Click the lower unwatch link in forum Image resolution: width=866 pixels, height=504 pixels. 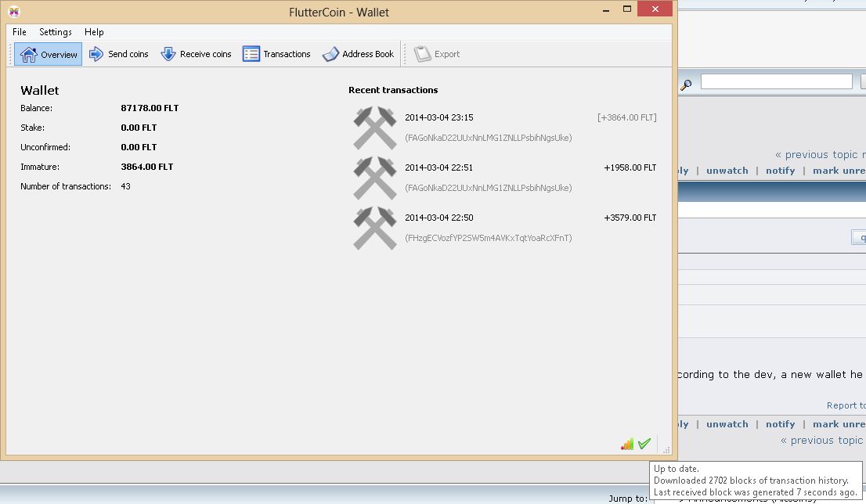pos(727,424)
